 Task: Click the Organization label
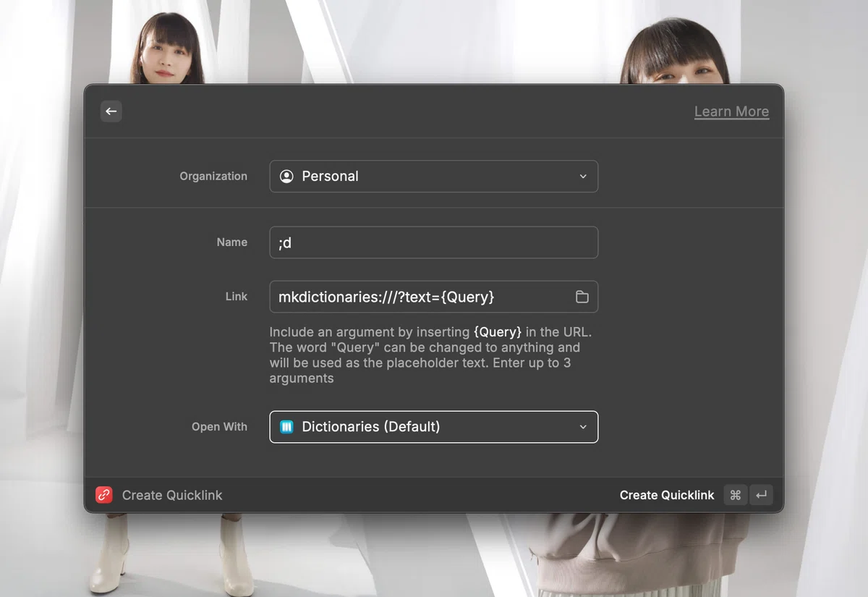coord(213,176)
